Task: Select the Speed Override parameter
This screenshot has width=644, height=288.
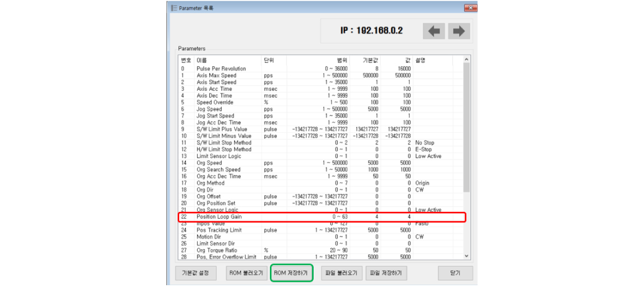Action: (x=320, y=103)
